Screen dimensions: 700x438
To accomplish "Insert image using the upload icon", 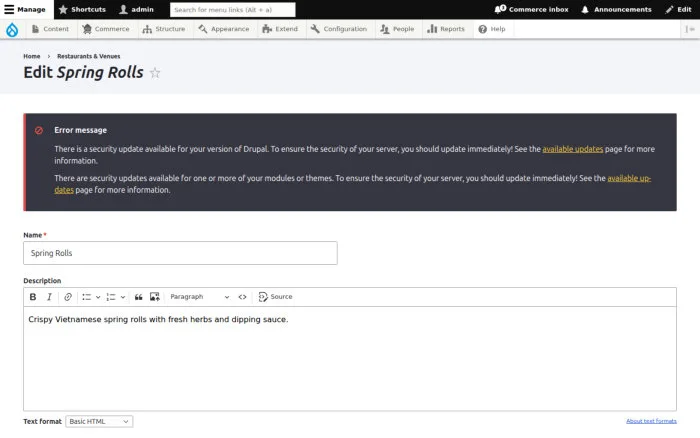I will [x=155, y=297].
